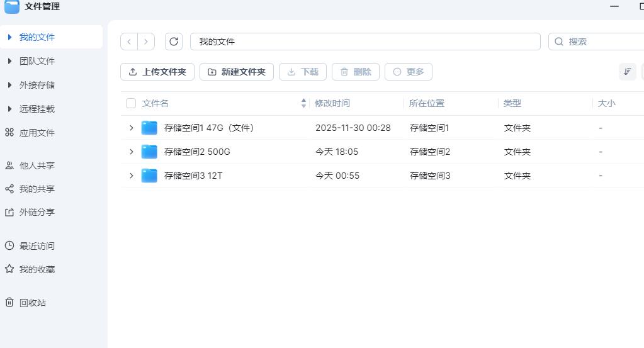This screenshot has width=644, height=348.
Task: Open 应用文件 in the sidebar
Action: tap(37, 133)
